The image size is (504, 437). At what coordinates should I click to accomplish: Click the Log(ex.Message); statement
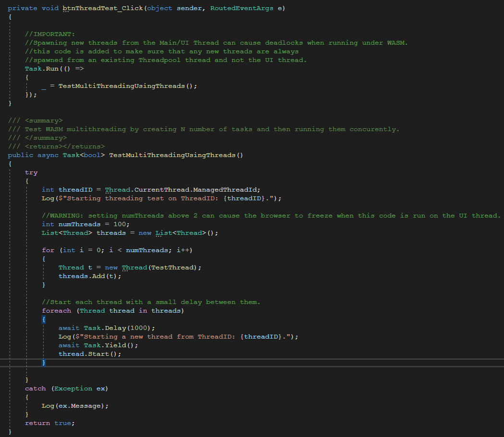pyautogui.click(x=75, y=406)
